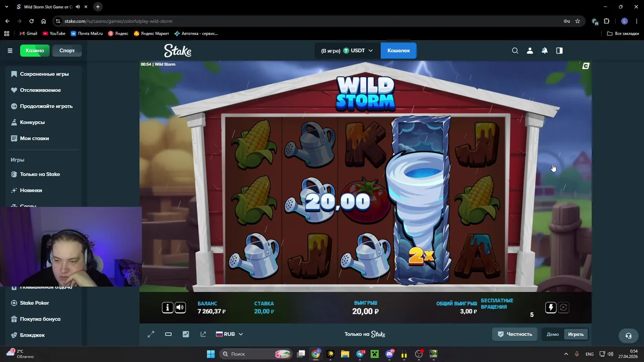The width and height of the screenshot is (644, 362).
Task: Open the YouTube bookmark
Action: pyautogui.click(x=54, y=34)
